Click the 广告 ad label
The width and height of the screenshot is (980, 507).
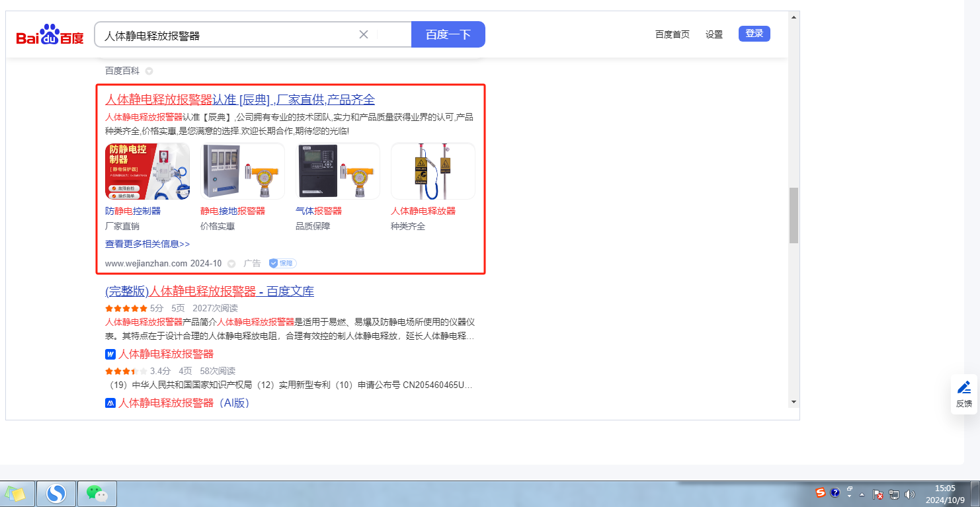tap(252, 263)
